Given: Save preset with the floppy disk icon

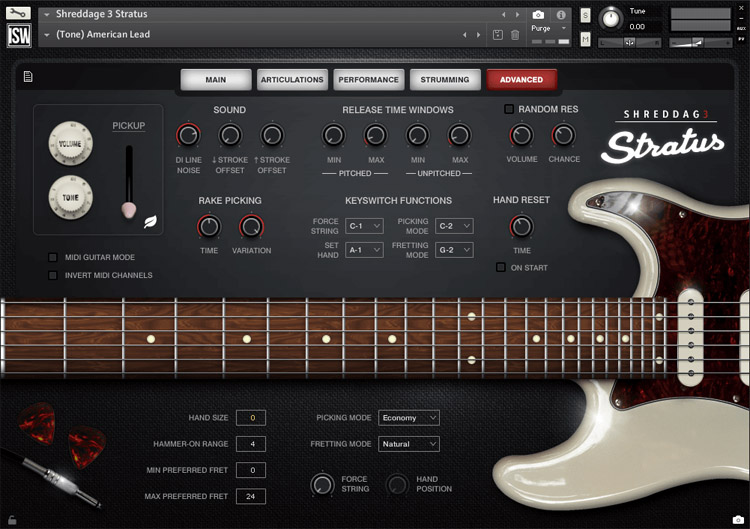Looking at the screenshot, I should (x=497, y=34).
